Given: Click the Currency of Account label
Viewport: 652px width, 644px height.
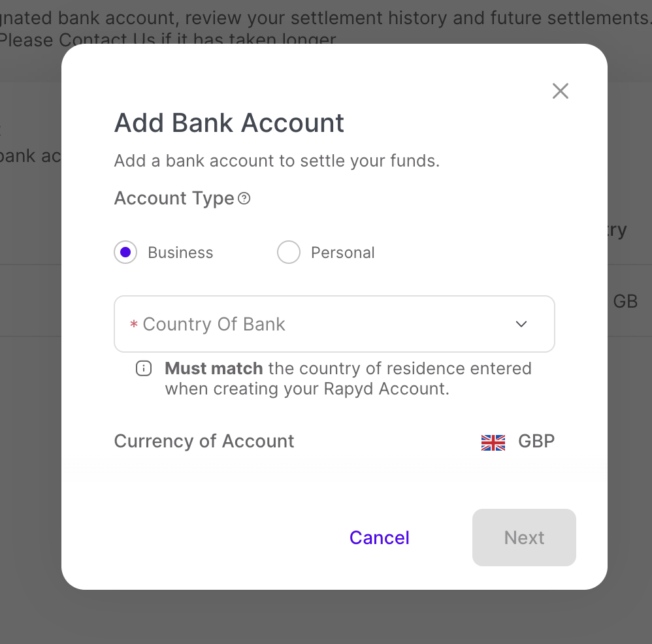Looking at the screenshot, I should pyautogui.click(x=204, y=442).
